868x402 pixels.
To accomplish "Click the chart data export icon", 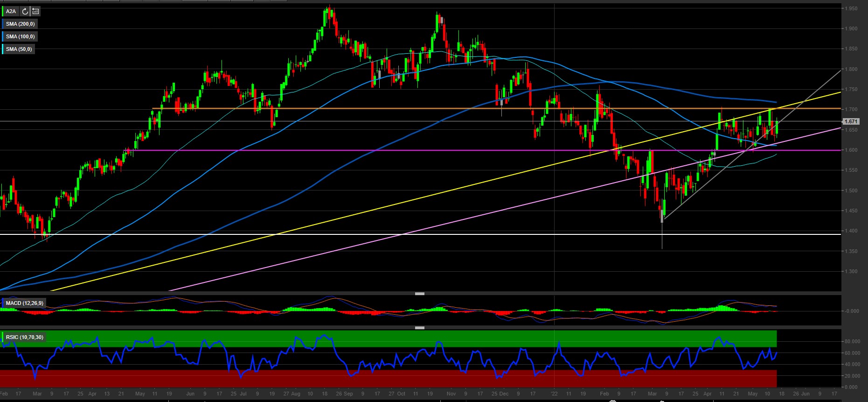I will (35, 11).
